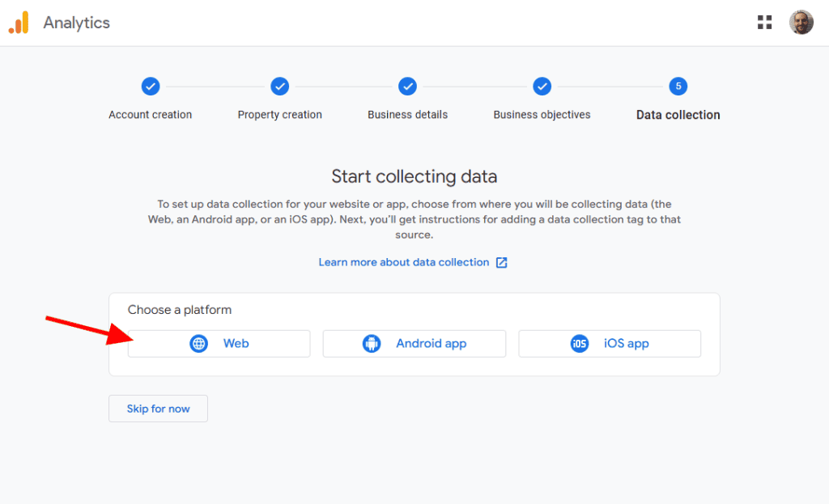
Task: Go to the Business objectives step label
Action: [x=542, y=115]
